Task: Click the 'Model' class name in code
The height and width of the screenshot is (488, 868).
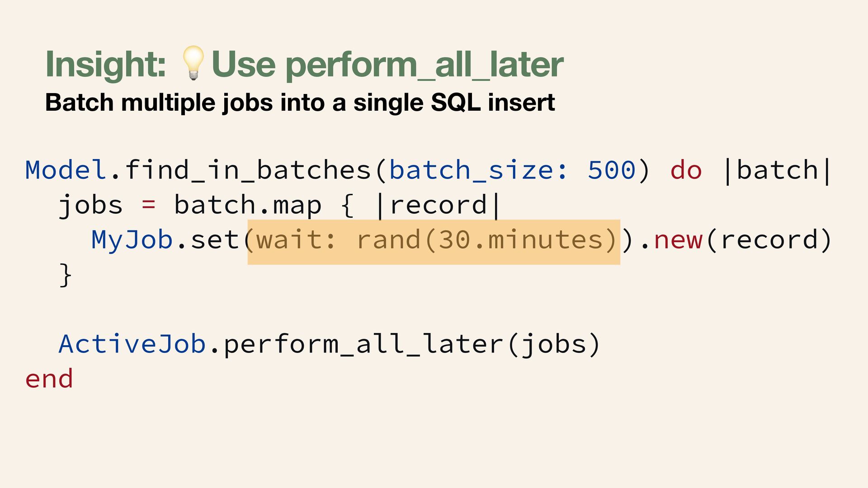Action: [66, 170]
